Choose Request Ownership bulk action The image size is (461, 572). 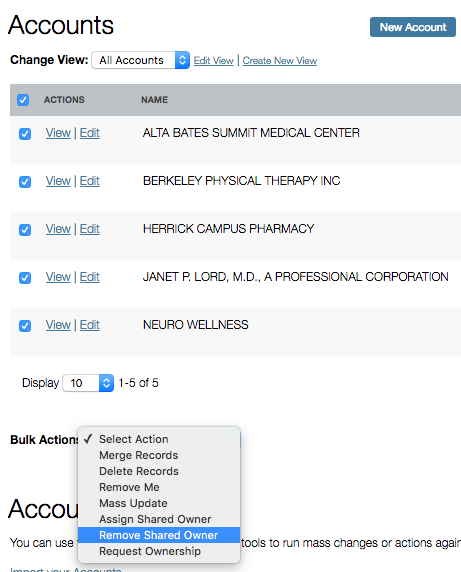click(159, 551)
